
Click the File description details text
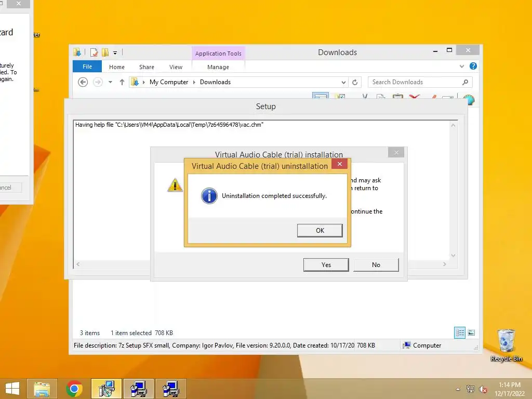tap(214, 345)
